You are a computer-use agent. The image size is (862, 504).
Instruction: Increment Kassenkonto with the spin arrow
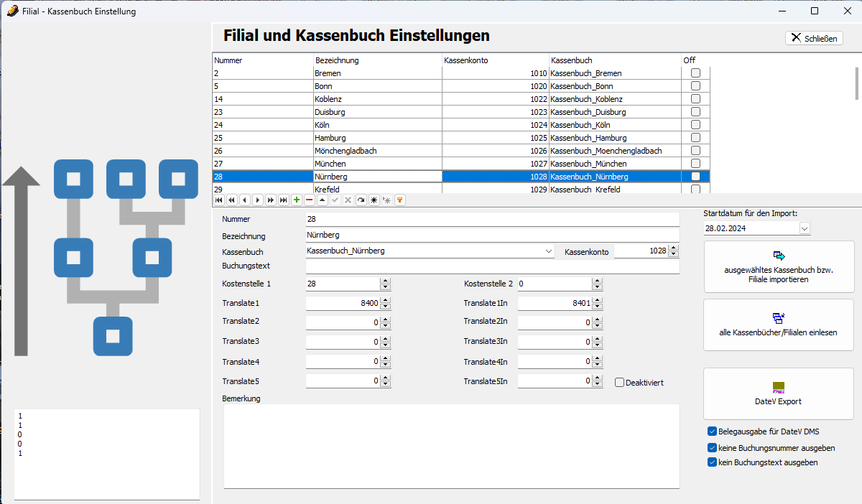(x=672, y=248)
